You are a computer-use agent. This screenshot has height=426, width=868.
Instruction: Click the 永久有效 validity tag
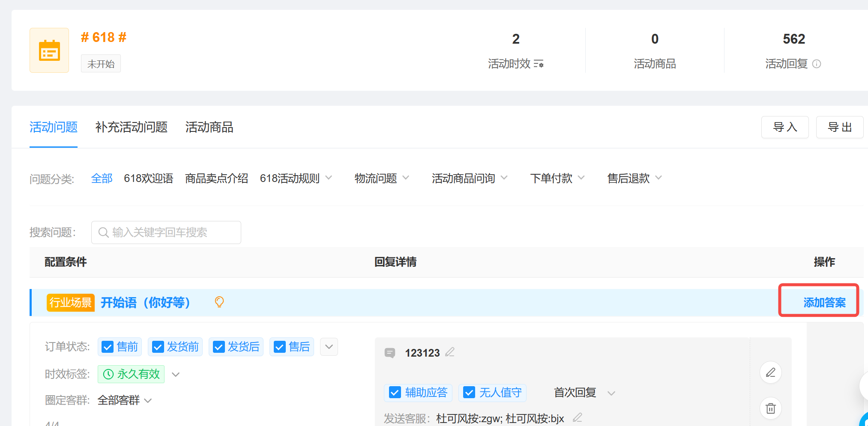[x=131, y=374]
